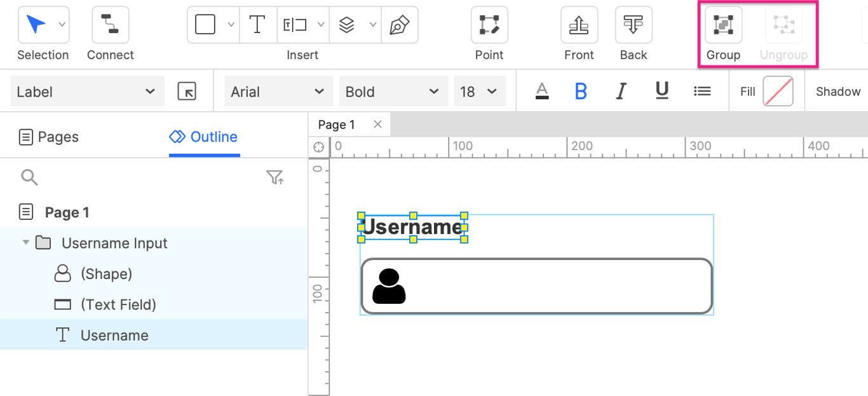Open the Bold typeface dropdown
Image resolution: width=868 pixels, height=396 pixels.
coord(393,92)
